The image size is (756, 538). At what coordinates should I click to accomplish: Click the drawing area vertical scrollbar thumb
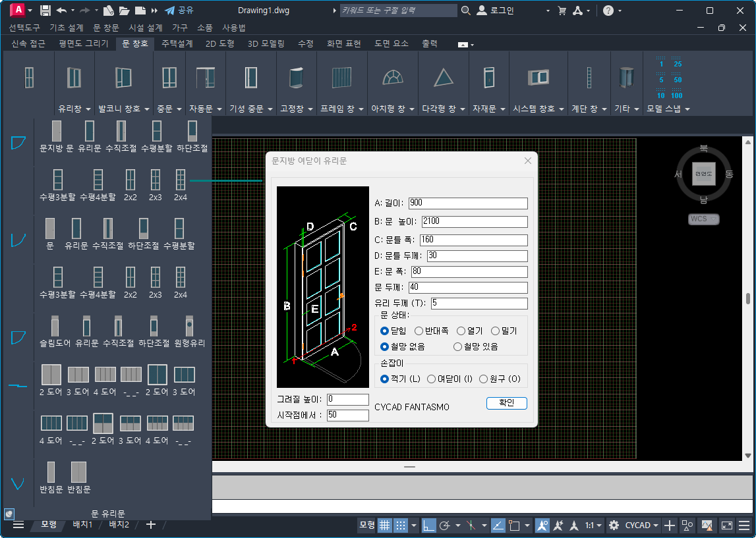pyautogui.click(x=747, y=300)
